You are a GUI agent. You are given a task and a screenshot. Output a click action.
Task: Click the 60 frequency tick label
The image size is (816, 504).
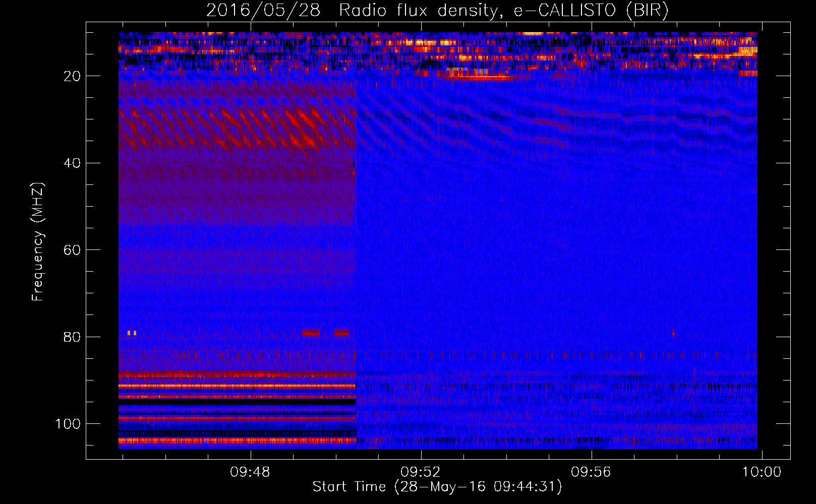click(73, 250)
